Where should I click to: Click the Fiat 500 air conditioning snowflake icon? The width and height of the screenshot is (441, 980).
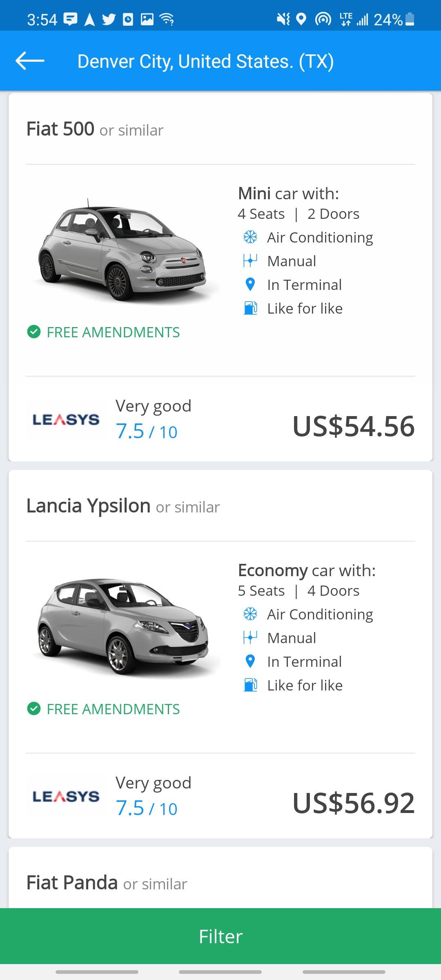250,237
